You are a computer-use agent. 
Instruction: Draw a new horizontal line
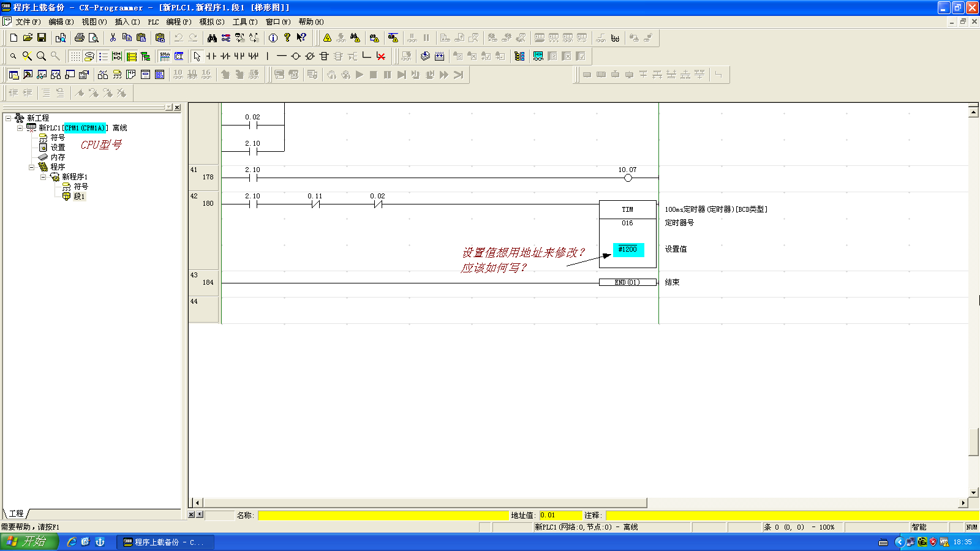(x=282, y=56)
